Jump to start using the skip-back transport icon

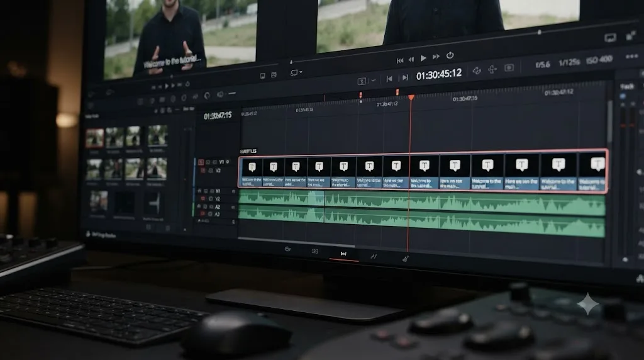pyautogui.click(x=399, y=60)
